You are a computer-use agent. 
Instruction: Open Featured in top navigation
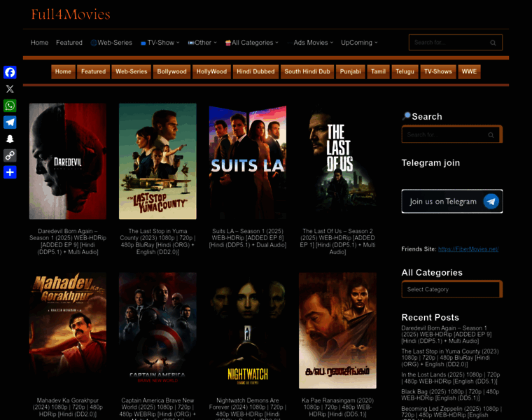[x=69, y=43]
